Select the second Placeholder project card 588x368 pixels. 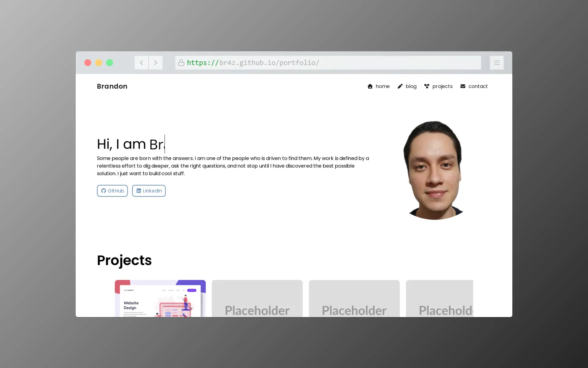click(x=354, y=299)
